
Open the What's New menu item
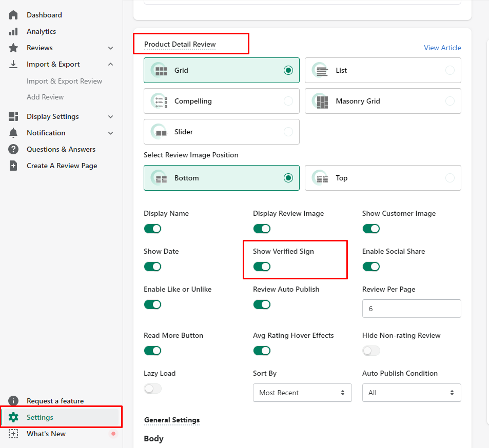46,434
